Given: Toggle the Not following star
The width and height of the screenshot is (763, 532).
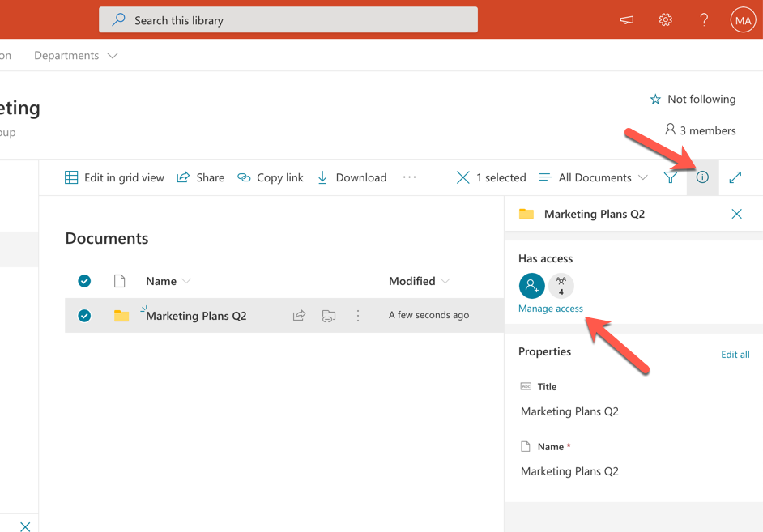Looking at the screenshot, I should tap(655, 100).
